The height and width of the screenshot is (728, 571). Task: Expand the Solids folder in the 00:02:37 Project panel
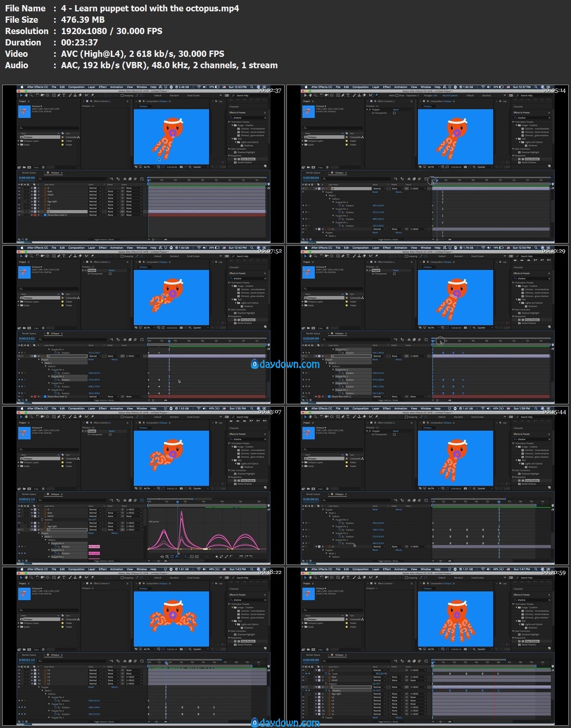click(x=18, y=145)
